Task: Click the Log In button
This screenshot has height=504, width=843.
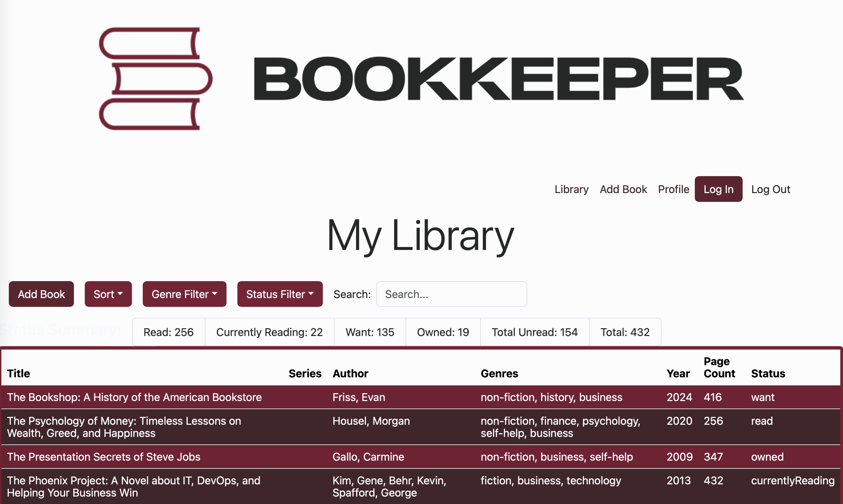Action: pos(718,189)
